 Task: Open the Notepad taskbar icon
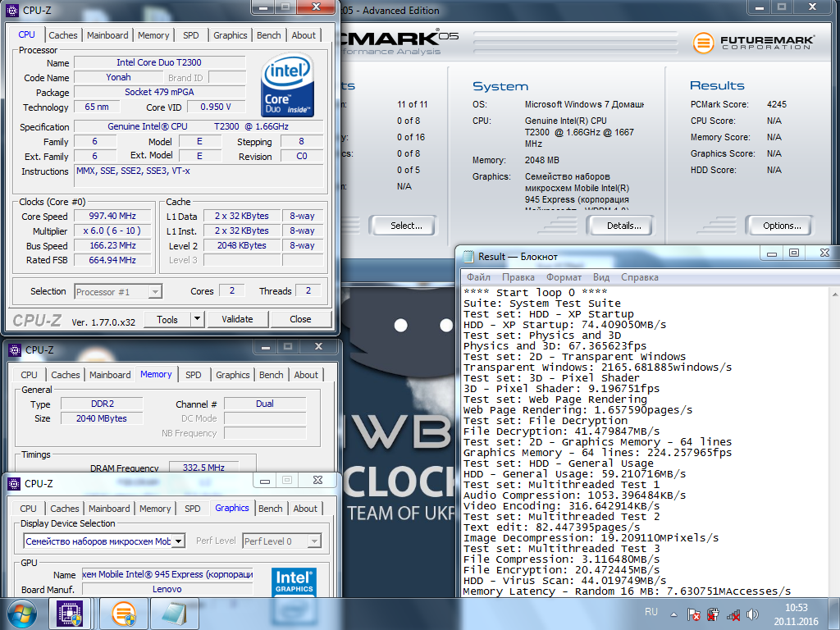pyautogui.click(x=175, y=614)
